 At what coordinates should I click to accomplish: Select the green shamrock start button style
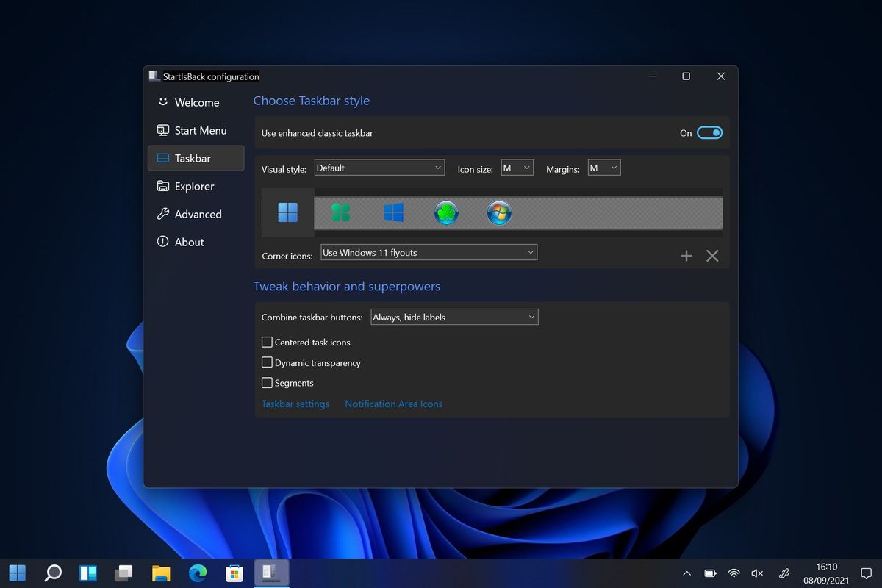click(x=446, y=213)
